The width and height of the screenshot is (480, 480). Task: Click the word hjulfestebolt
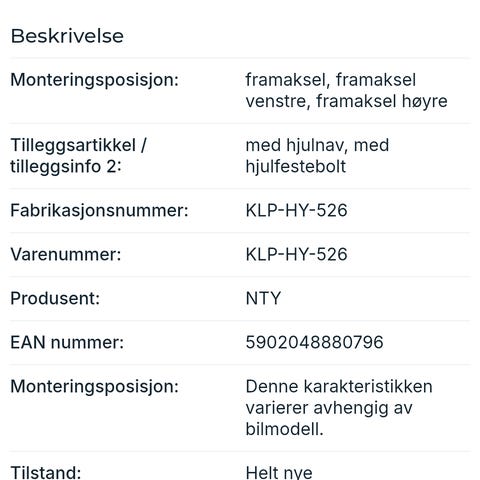pos(296,166)
